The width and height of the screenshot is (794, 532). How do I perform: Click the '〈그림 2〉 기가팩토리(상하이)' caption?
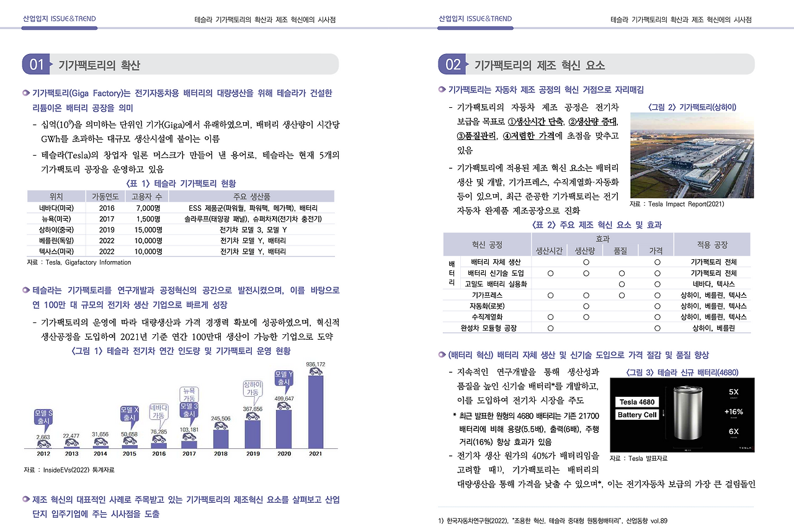[692, 107]
